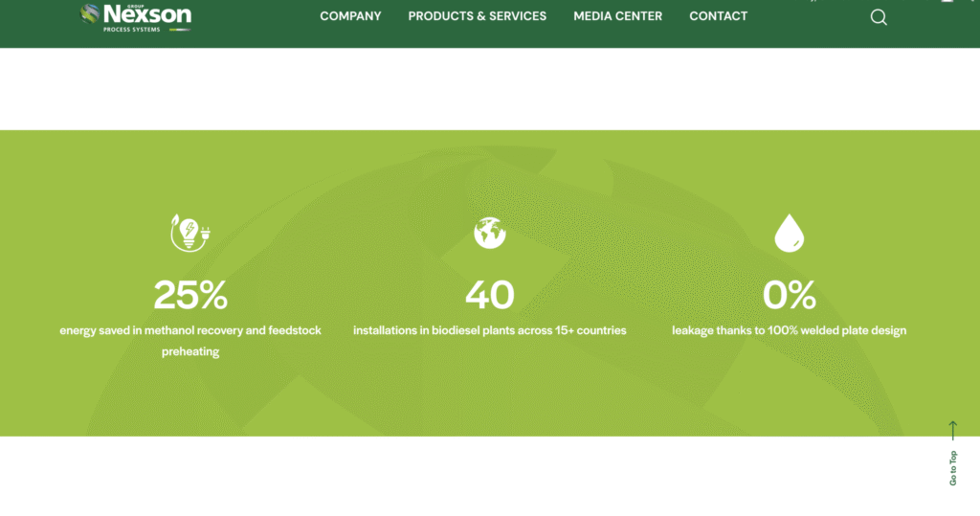This screenshot has height=516, width=980.
Task: Click the Go to Top arrow
Action: click(x=952, y=431)
